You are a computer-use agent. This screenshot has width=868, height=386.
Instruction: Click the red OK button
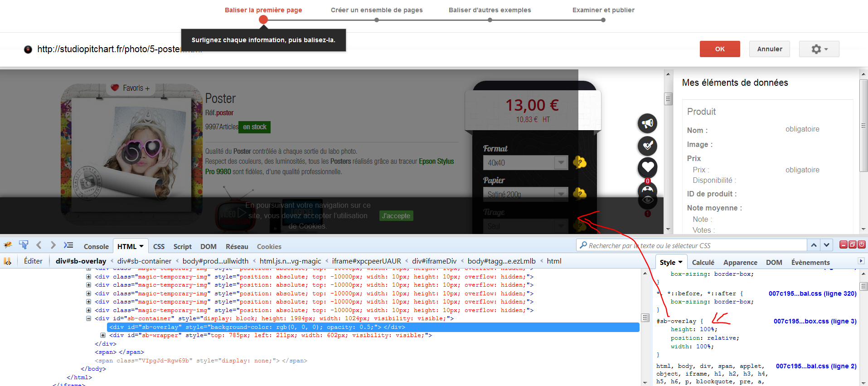tap(720, 49)
